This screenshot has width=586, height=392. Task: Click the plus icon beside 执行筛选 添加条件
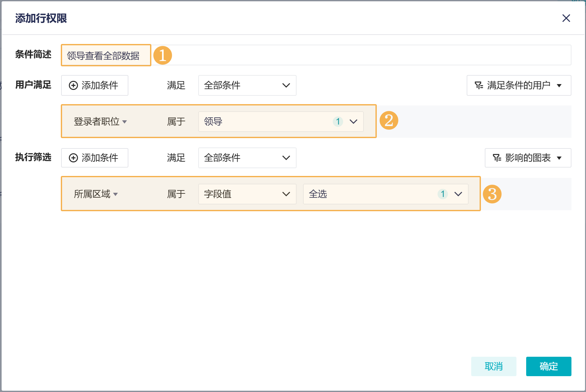[73, 158]
